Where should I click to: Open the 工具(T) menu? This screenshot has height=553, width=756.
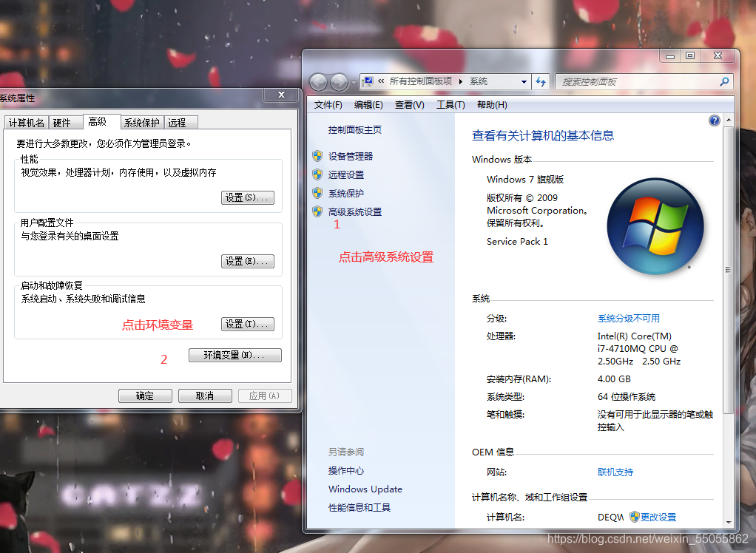[x=450, y=104]
